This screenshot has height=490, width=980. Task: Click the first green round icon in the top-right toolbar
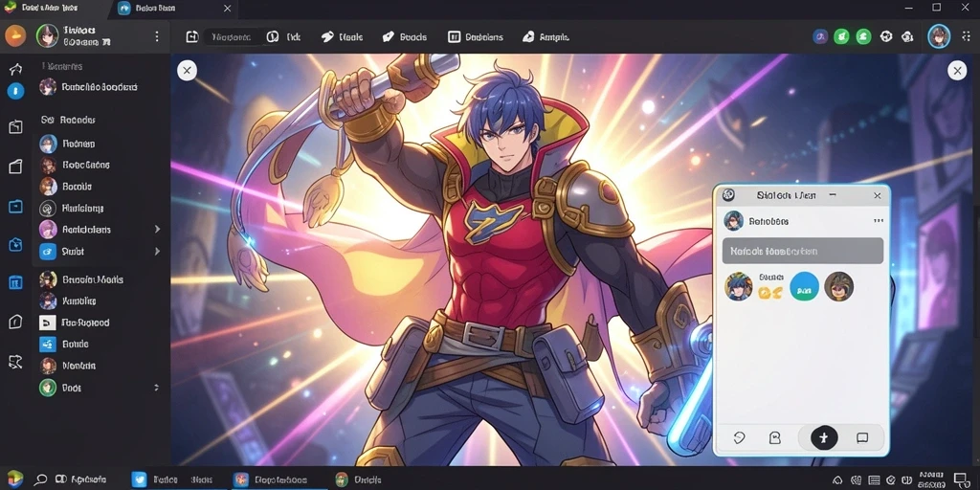(x=842, y=37)
